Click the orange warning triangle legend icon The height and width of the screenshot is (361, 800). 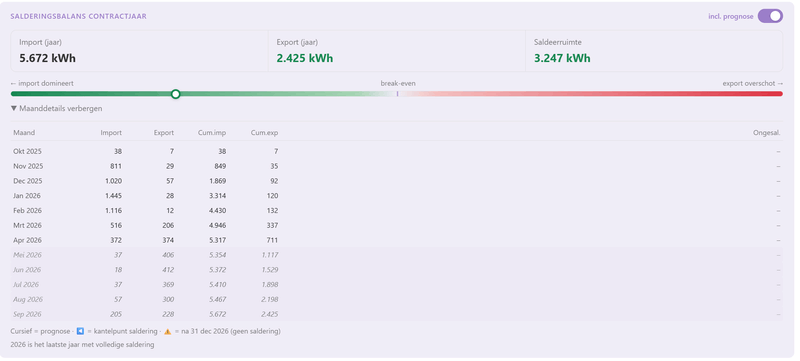click(x=167, y=331)
